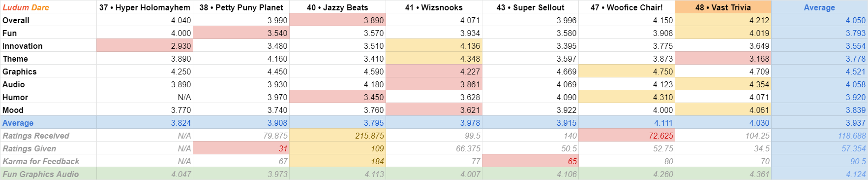Click the Theme value 4.348 cell
Viewport: 868px width, 180px height.
point(434,58)
